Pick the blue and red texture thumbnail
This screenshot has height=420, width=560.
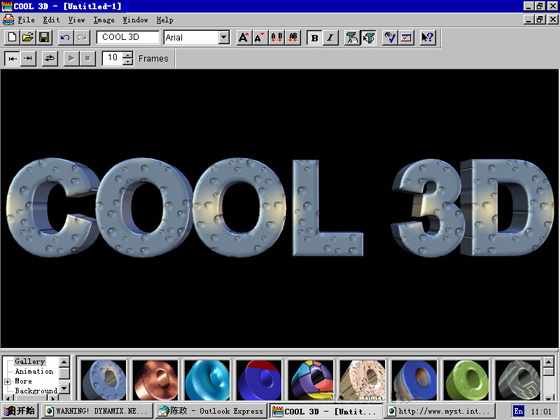tap(259, 380)
